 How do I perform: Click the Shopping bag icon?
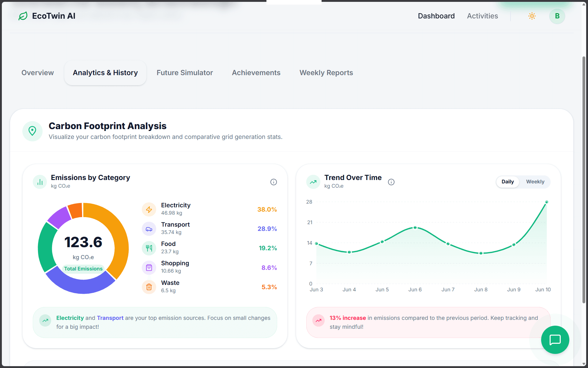click(x=149, y=268)
